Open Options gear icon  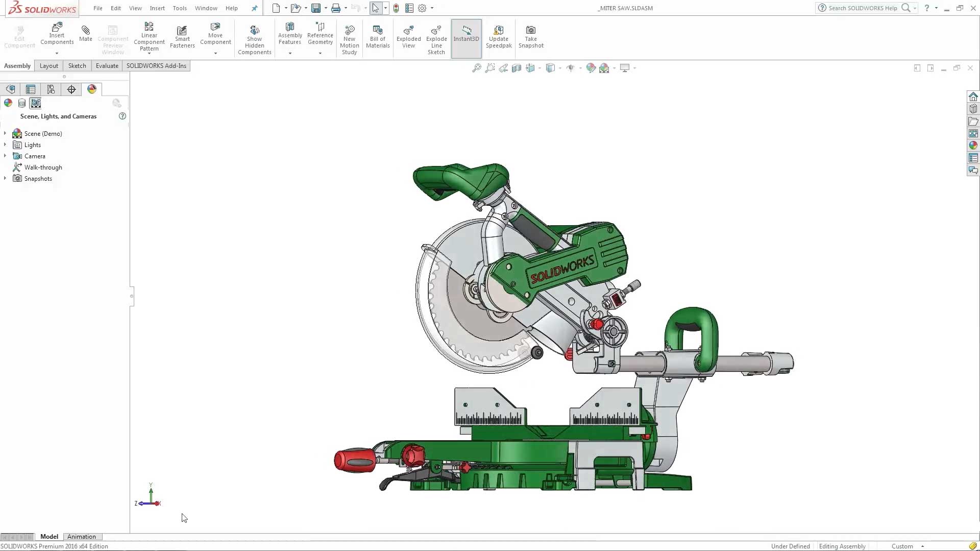tap(422, 8)
